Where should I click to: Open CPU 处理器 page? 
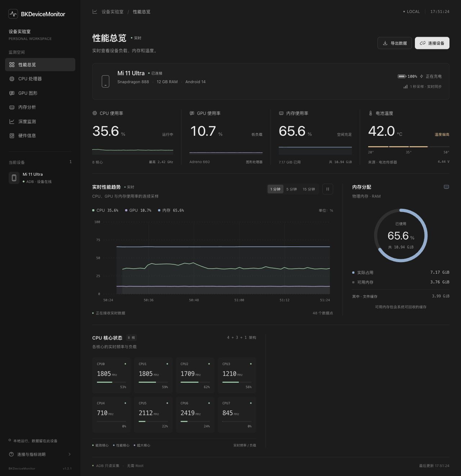click(40, 79)
